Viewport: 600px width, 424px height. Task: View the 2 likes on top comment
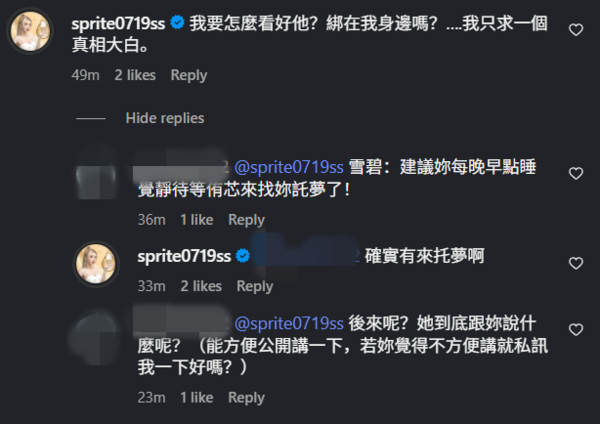136,75
